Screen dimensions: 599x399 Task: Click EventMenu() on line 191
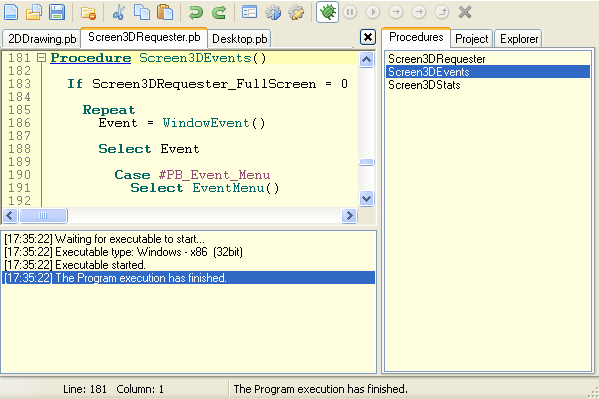pyautogui.click(x=235, y=188)
